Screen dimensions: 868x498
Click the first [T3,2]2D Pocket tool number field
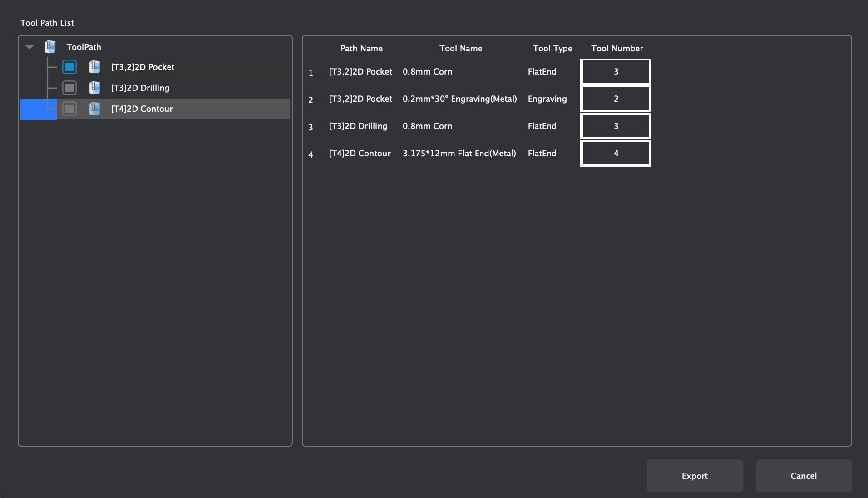click(x=616, y=71)
